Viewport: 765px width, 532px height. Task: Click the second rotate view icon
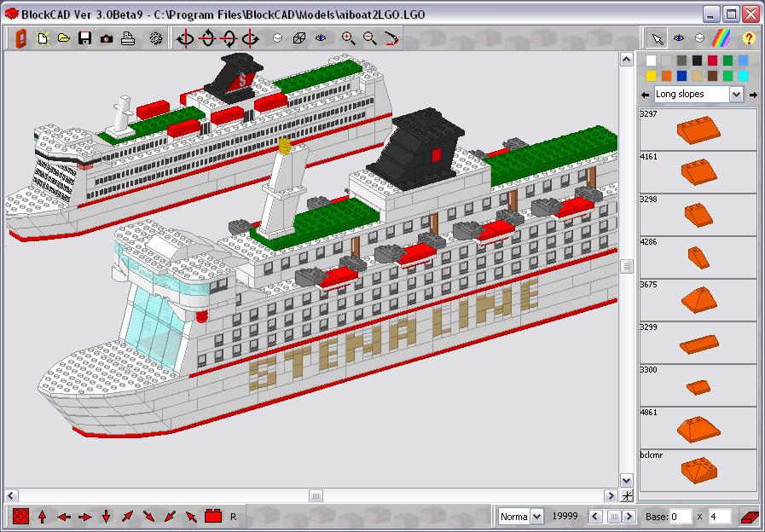click(207, 38)
